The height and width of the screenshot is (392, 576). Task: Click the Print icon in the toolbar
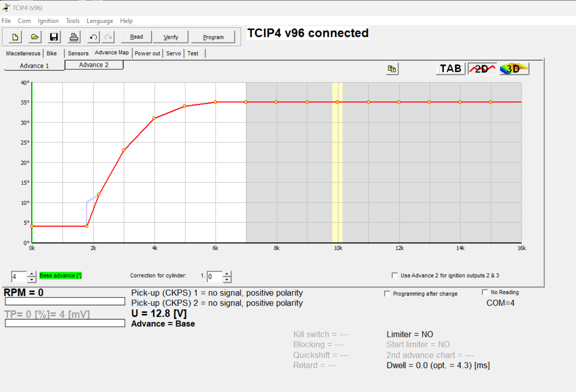click(74, 37)
